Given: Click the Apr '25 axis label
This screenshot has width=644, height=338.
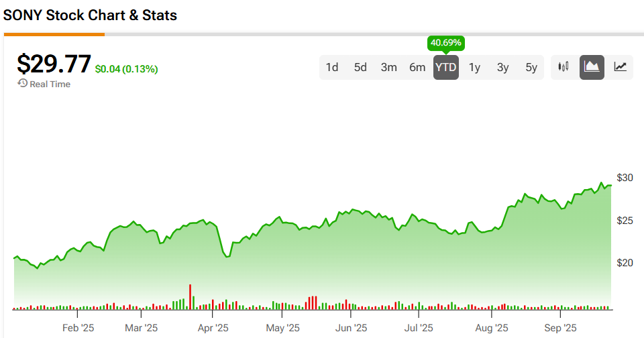Looking at the screenshot, I should [213, 328].
